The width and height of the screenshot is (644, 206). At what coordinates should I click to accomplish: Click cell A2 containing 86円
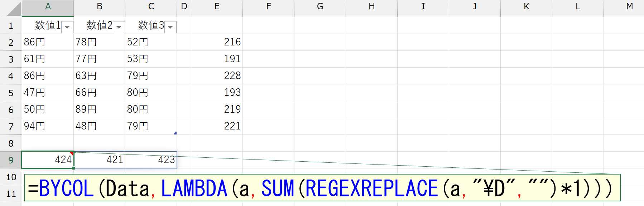coord(48,42)
